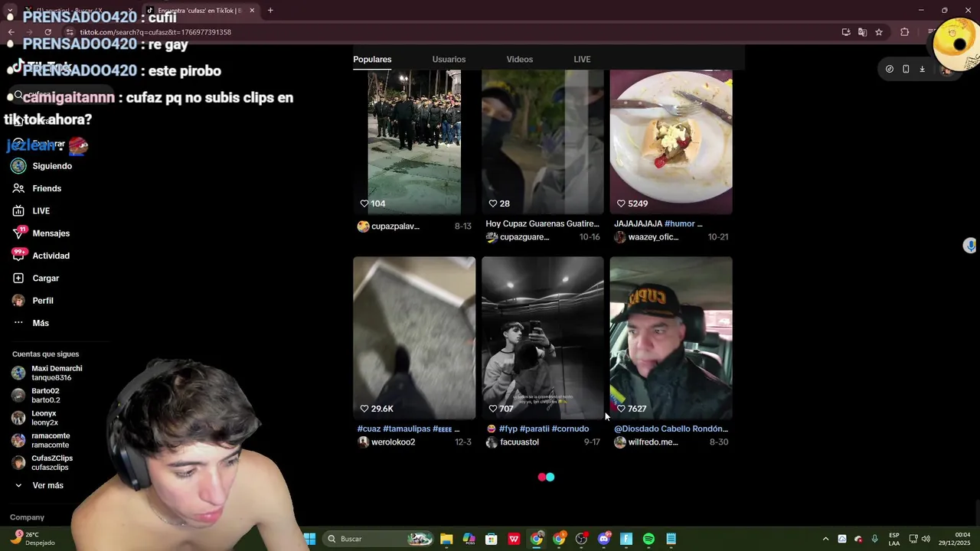
Task: Open Microsoft Store from the taskbar
Action: (492, 539)
